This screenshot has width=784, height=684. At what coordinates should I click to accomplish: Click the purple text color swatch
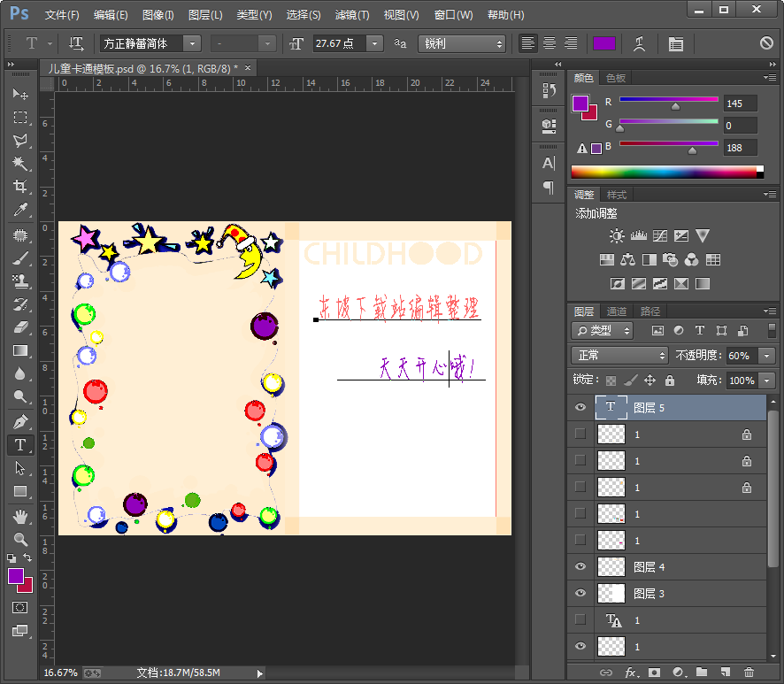(x=604, y=43)
